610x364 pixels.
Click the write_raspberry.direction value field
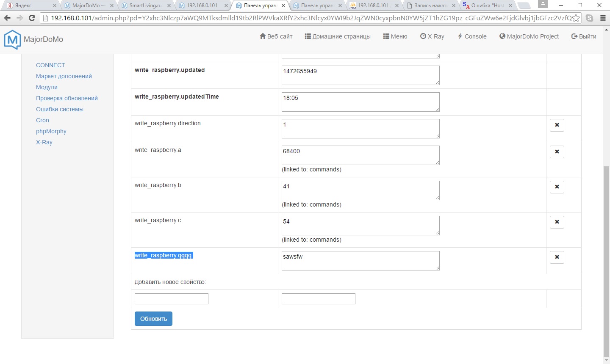360,129
